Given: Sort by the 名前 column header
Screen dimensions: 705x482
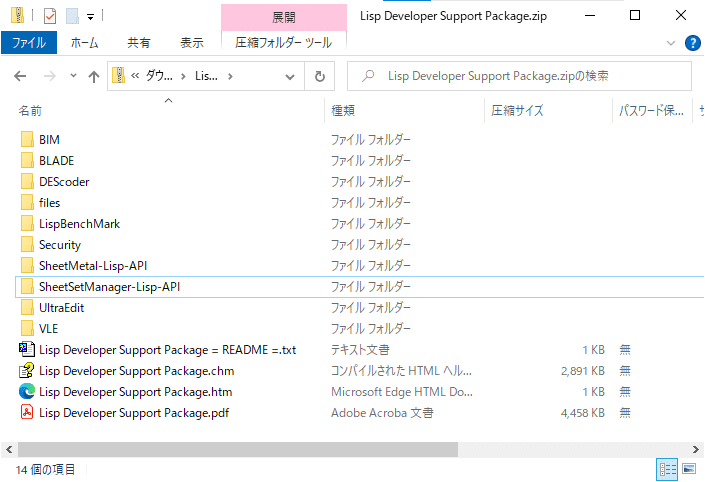Looking at the screenshot, I should click(30, 111).
